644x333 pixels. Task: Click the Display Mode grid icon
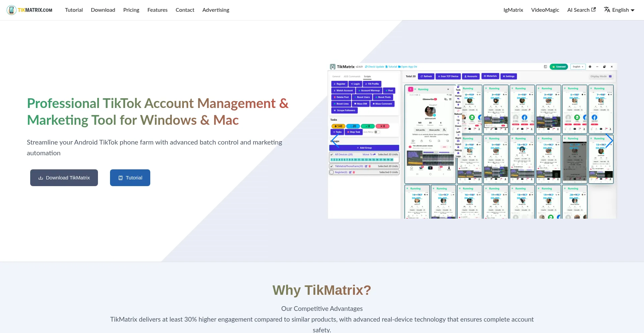[610, 76]
